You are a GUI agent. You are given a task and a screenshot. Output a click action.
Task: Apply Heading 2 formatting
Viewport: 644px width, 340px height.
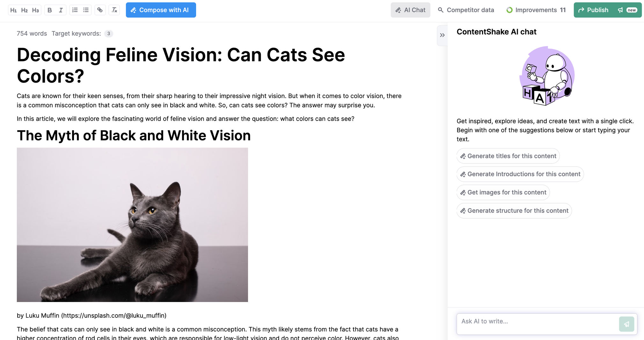[x=25, y=10]
